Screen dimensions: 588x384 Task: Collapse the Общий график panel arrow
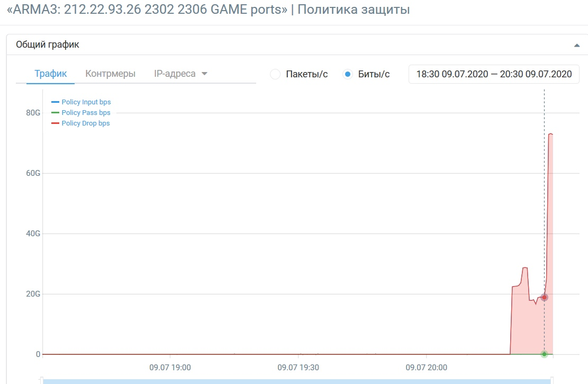pos(577,46)
